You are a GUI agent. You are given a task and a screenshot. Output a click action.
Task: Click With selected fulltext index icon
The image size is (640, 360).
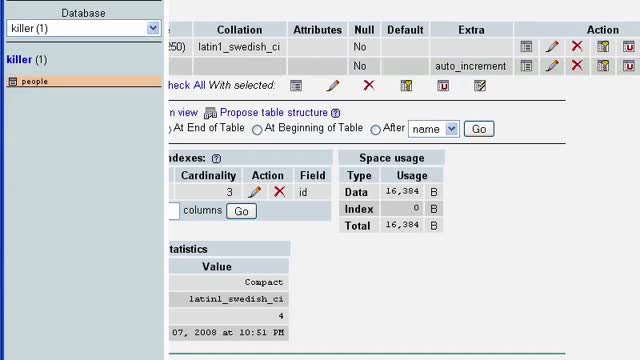point(480,86)
